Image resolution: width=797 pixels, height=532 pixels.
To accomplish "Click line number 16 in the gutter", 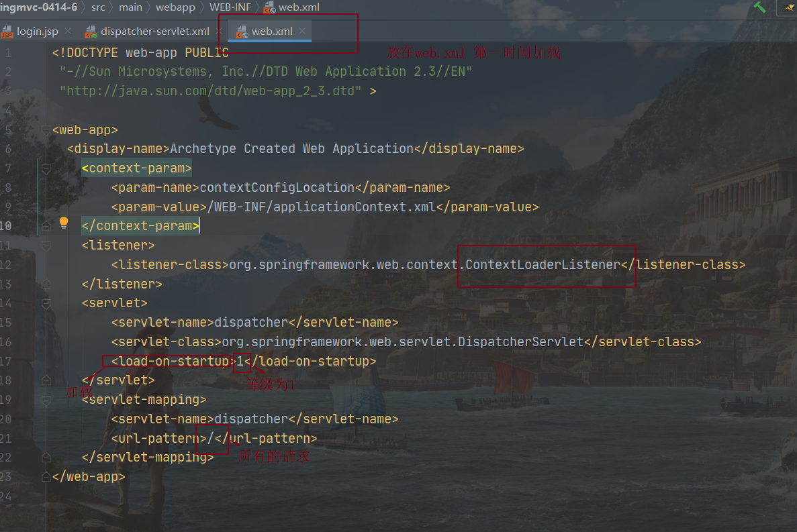I will pos(5,341).
